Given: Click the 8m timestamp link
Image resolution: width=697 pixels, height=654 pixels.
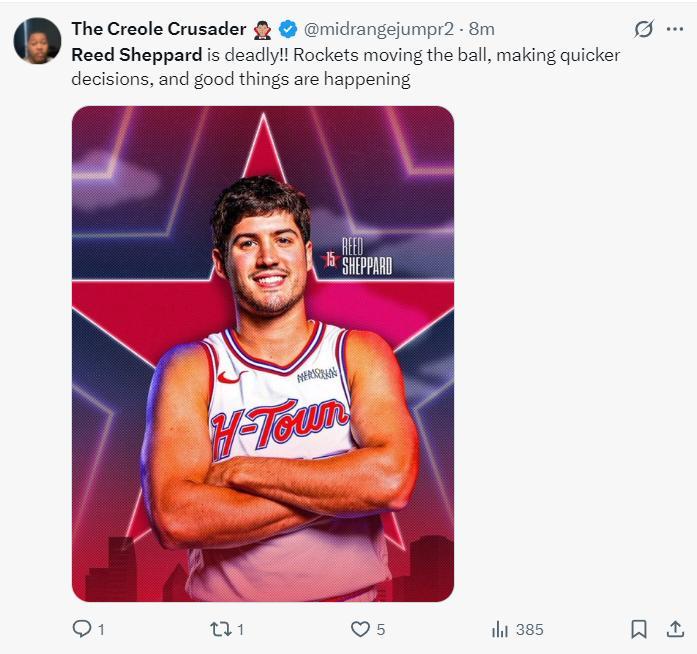Looking at the screenshot, I should tap(482, 29).
